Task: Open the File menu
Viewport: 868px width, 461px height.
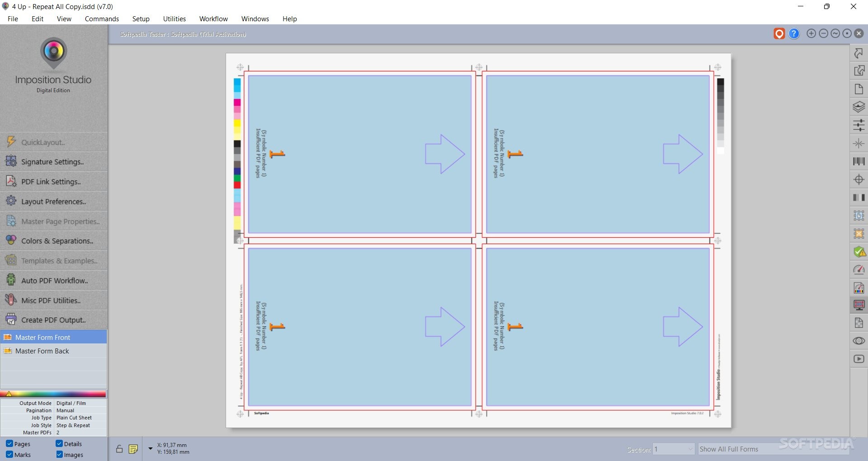Action: click(x=13, y=19)
